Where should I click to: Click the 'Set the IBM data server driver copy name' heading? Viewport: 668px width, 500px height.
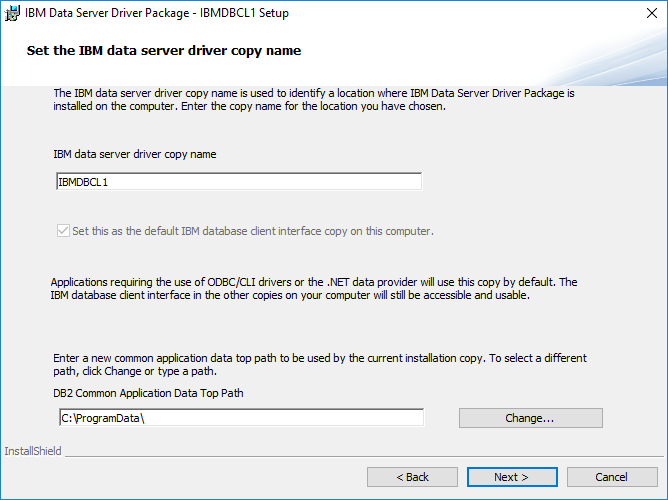click(163, 50)
